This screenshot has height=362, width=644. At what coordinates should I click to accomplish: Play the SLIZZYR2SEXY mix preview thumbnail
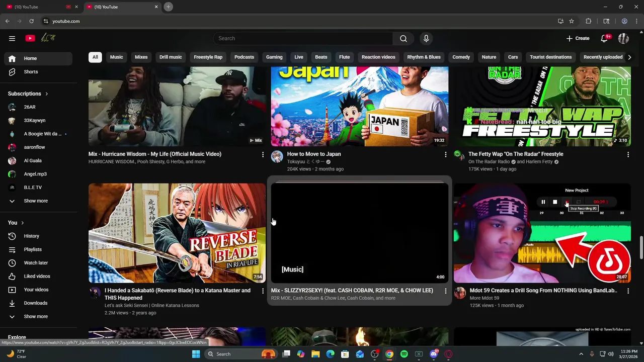click(360, 233)
